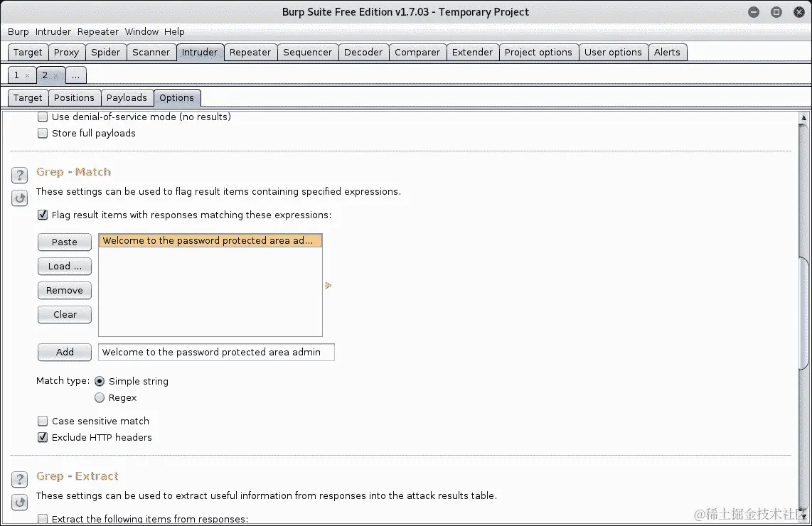The width and height of the screenshot is (812, 526).
Task: Check Extract the following items from responses
Action: pos(43,518)
